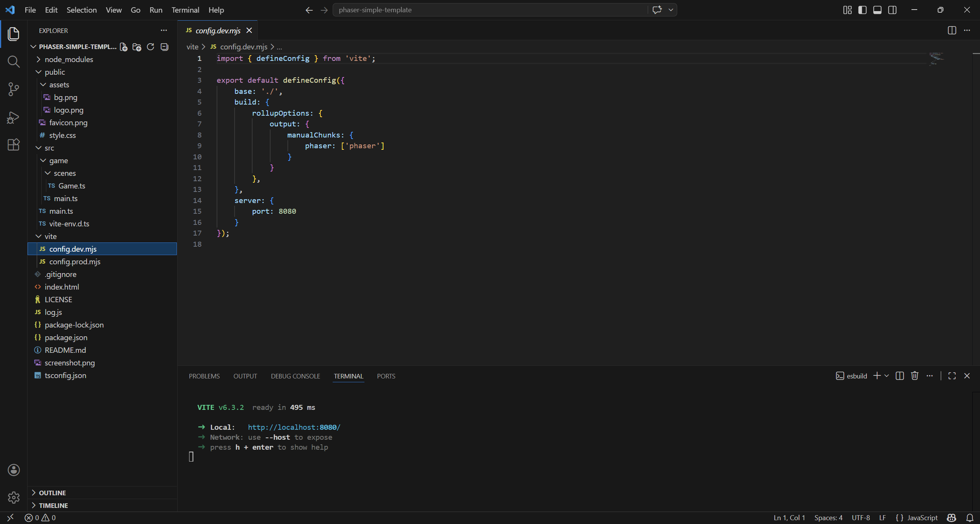Open the Extensions view
The width and height of the screenshot is (980, 524).
point(13,145)
